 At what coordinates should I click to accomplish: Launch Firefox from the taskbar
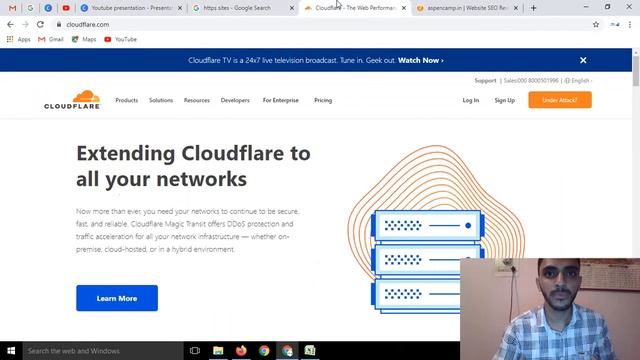241,351
